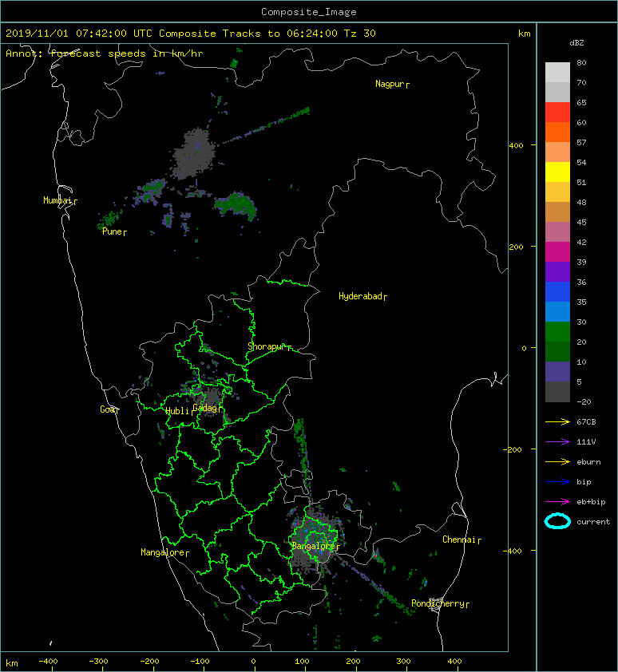Click the yellow 67CB arrow legend icon
618x672 pixels.
(557, 421)
